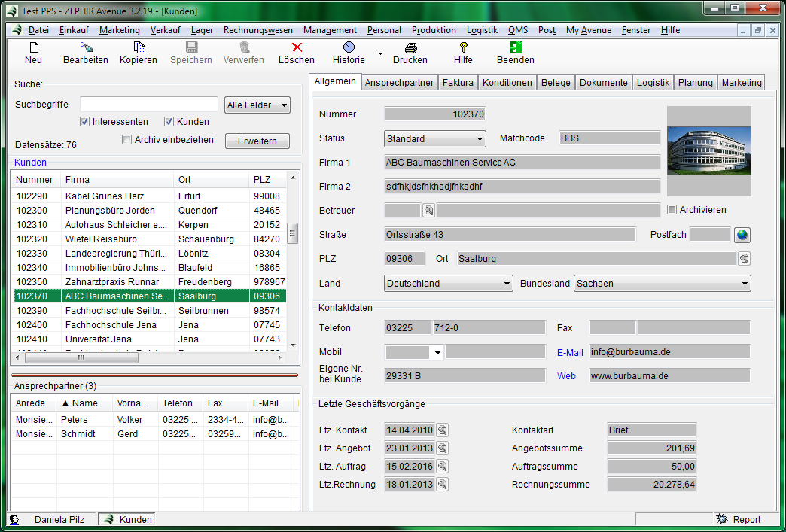This screenshot has height=532, width=786.
Task: Toggle the Interessenten checkbox
Action: (85, 122)
